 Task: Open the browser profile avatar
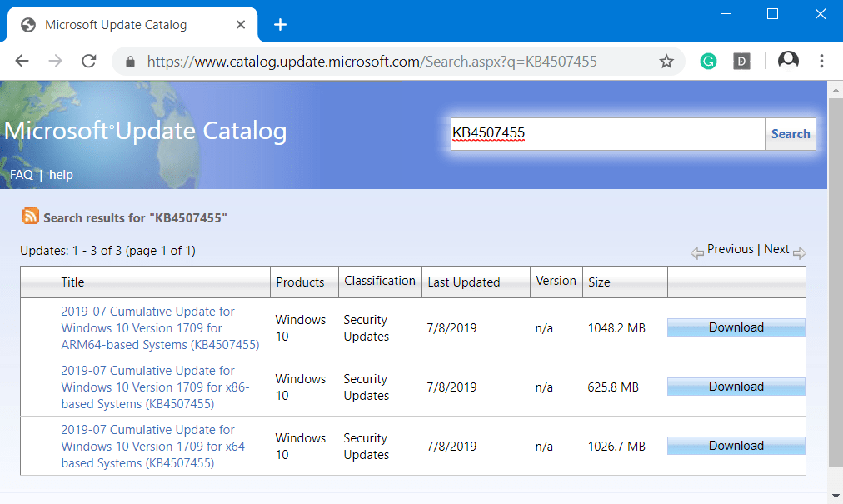pyautogui.click(x=788, y=61)
